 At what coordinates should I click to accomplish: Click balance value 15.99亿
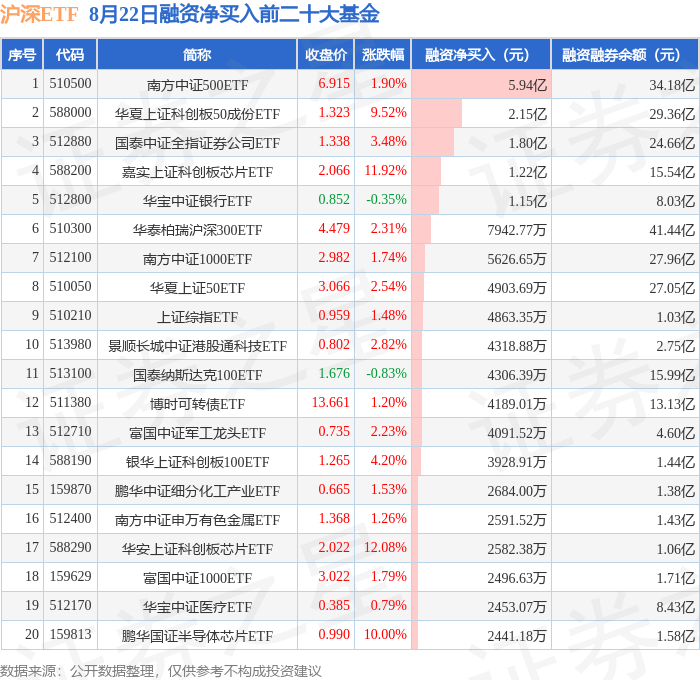click(x=672, y=375)
